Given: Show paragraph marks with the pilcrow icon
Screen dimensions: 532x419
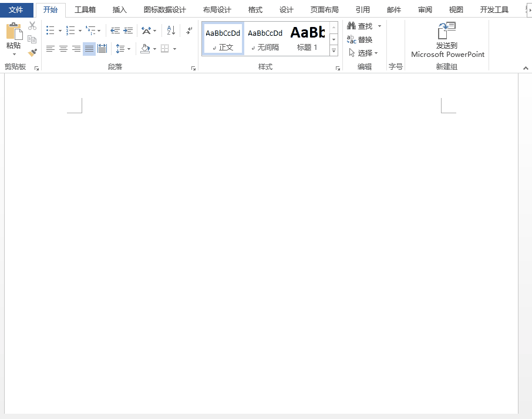Looking at the screenshot, I should (188, 31).
